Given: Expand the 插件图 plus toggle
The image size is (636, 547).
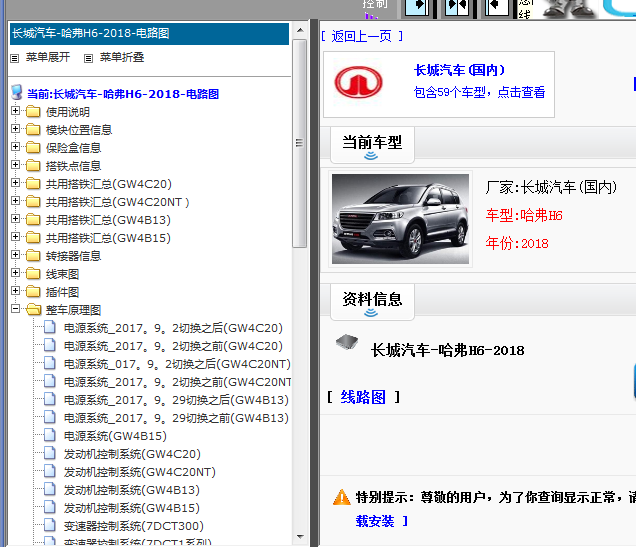Looking at the screenshot, I should pos(15,291).
